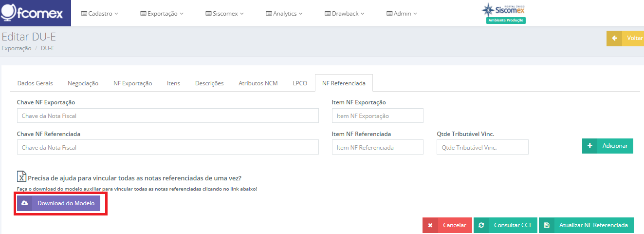
Task: Click the cloud download icon on Download do Modelo
Action: pyautogui.click(x=25, y=203)
